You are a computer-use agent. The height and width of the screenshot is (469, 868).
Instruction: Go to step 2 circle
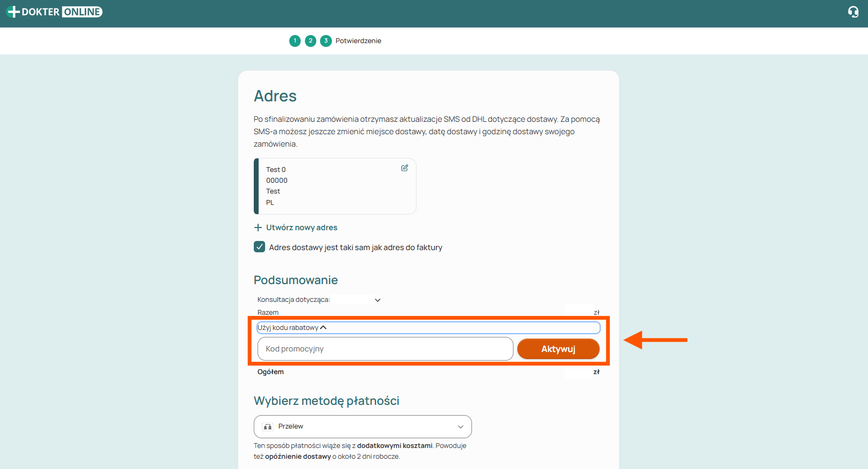tap(310, 41)
